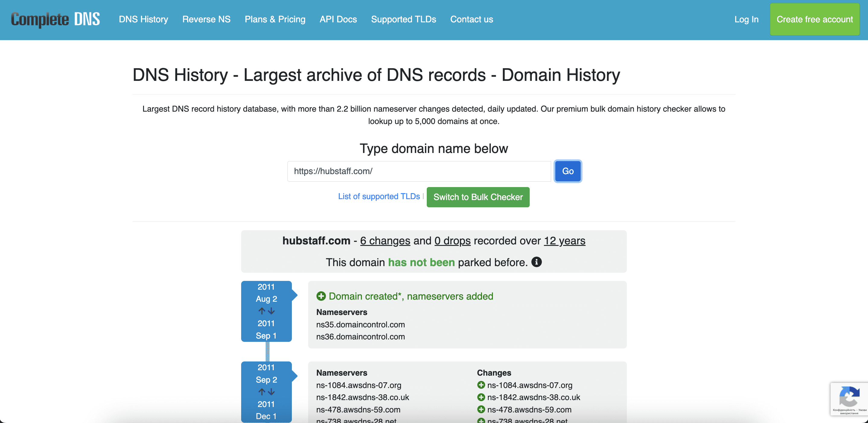Click plus icon beside ns-1842.awsdns-38.co.uk change

(481, 397)
